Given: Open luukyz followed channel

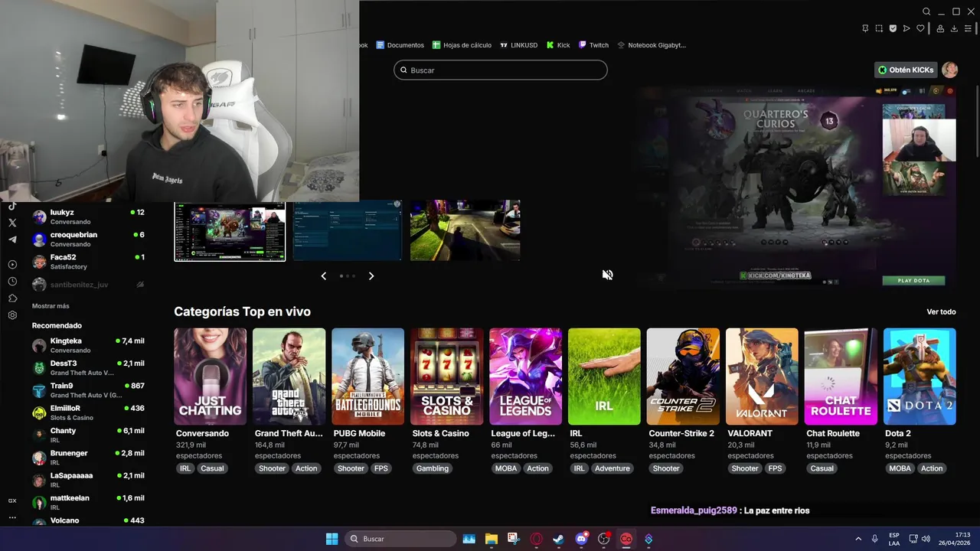Looking at the screenshot, I should (88, 217).
